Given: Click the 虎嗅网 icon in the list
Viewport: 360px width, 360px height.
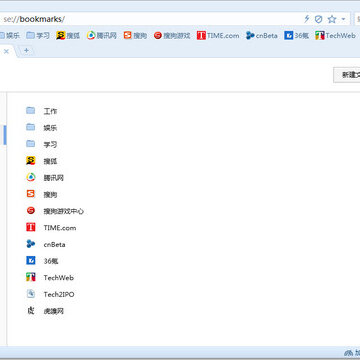Looking at the screenshot, I should click(31, 311).
